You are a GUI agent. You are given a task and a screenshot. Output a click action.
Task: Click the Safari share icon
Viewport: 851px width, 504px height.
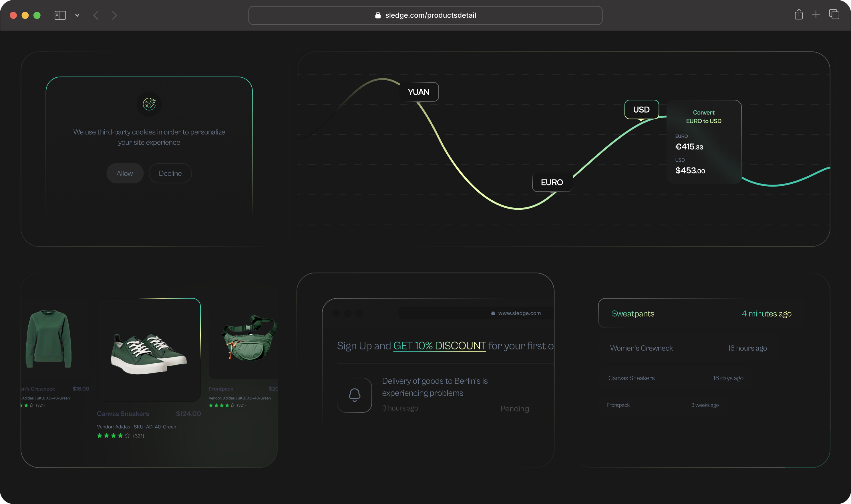799,15
